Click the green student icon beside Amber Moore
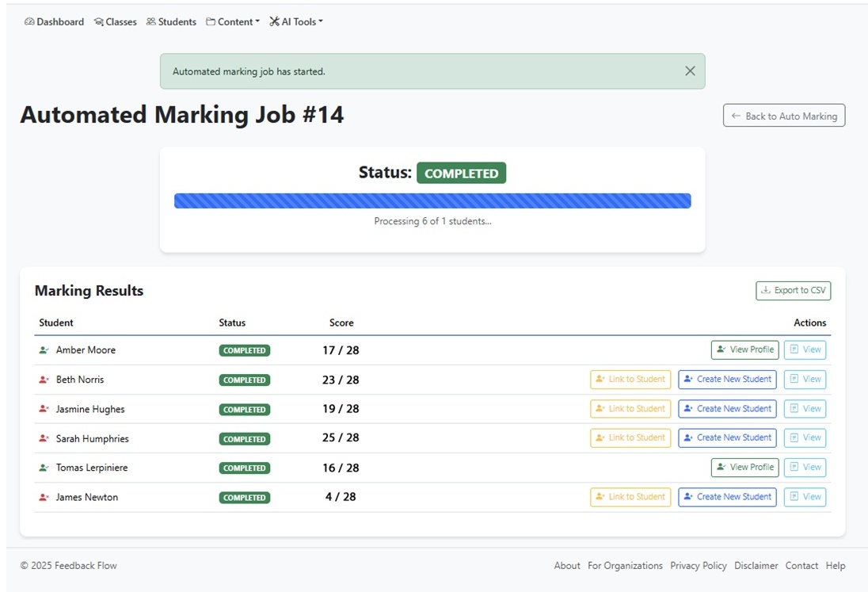 tap(42, 349)
